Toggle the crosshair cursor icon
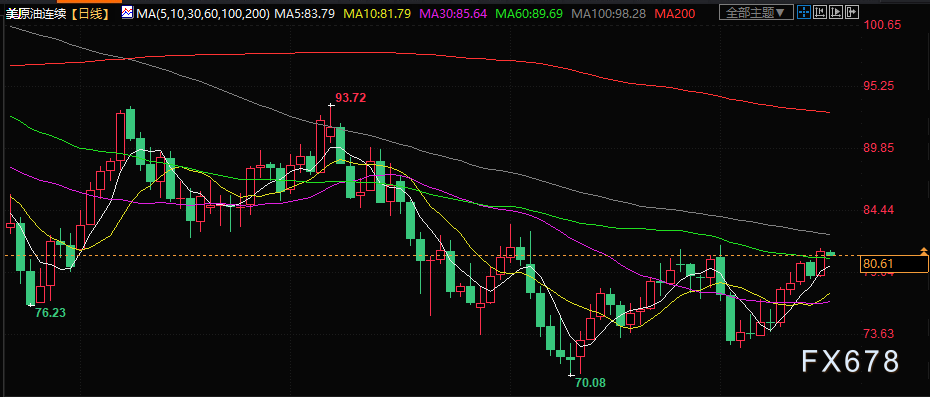930x397 pixels. tap(804, 12)
